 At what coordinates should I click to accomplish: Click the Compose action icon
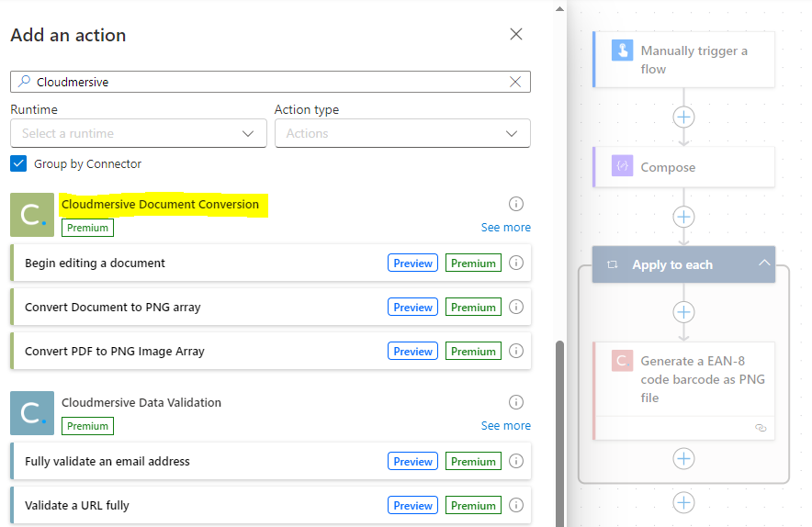click(622, 166)
